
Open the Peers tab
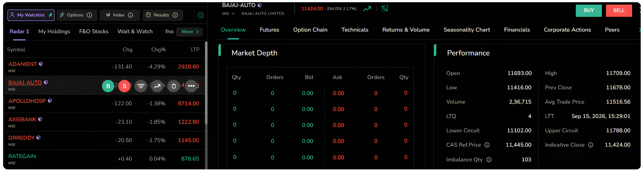click(612, 30)
